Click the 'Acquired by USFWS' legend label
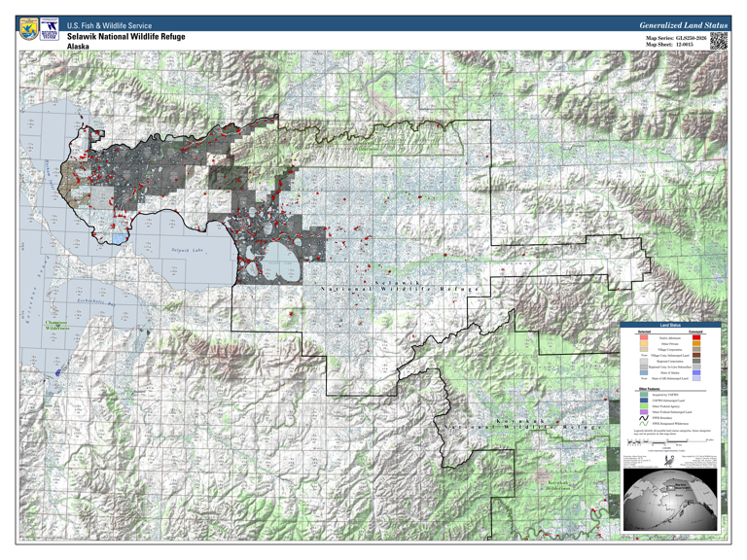Viewport: 747px width, 560px height. click(665, 395)
